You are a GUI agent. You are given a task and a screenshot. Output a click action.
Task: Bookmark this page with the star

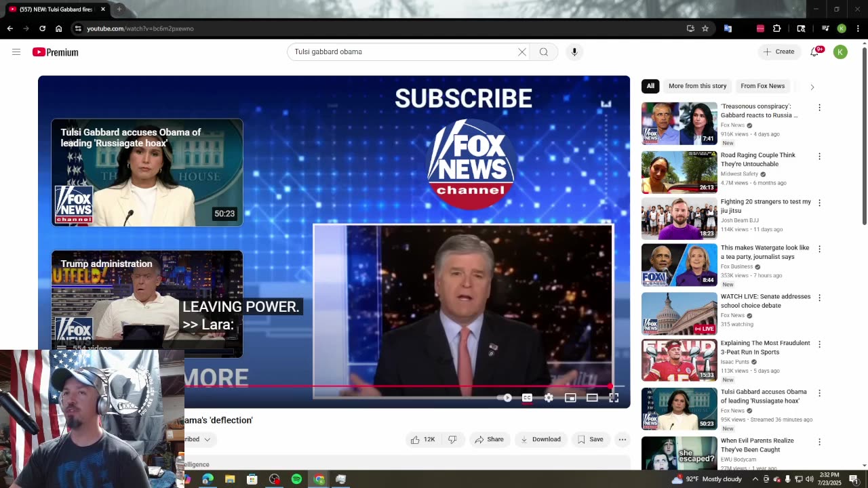pos(705,28)
